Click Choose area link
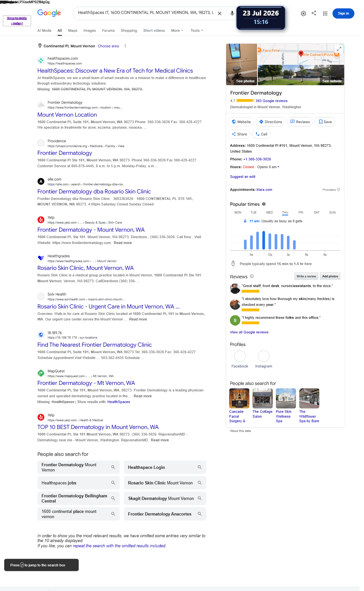Viewport: 364px width, 591px height. coord(108,46)
